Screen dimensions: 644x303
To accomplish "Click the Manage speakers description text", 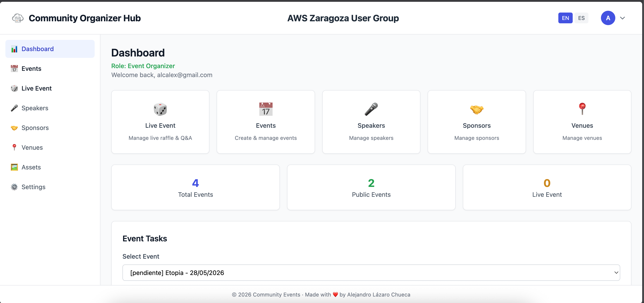I will 371,138.
